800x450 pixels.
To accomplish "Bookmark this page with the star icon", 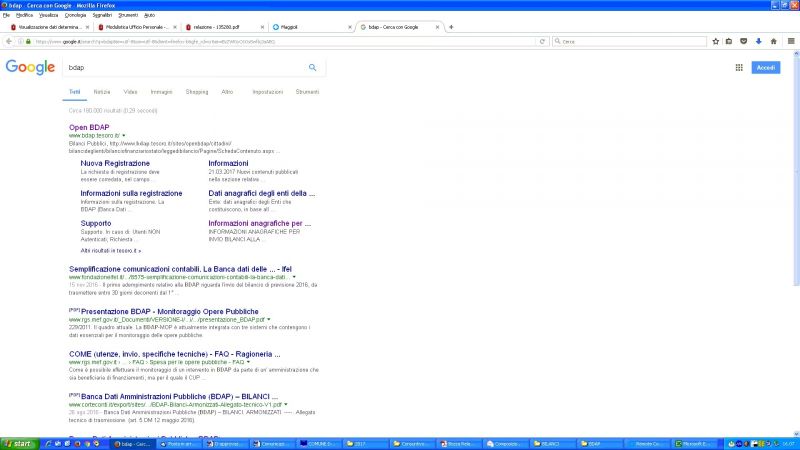I will pyautogui.click(x=715, y=41).
